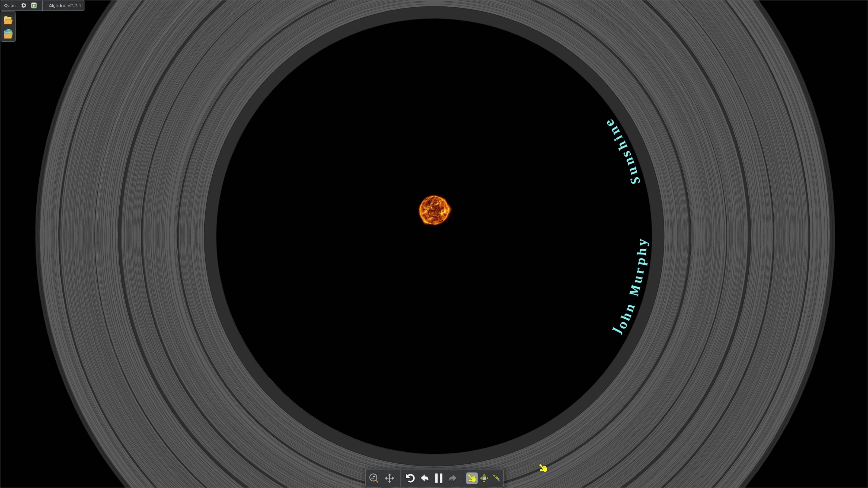Undo the last action
This screenshot has height=488, width=868.
click(x=425, y=478)
